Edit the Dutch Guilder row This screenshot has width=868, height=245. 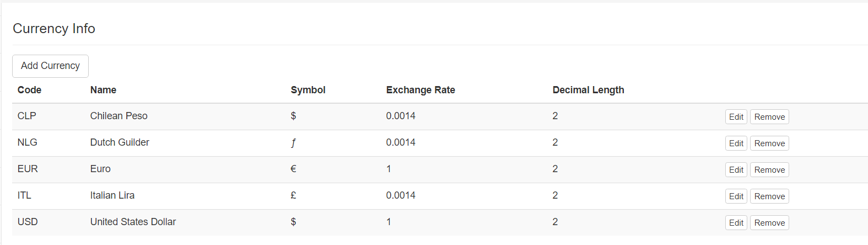click(736, 143)
